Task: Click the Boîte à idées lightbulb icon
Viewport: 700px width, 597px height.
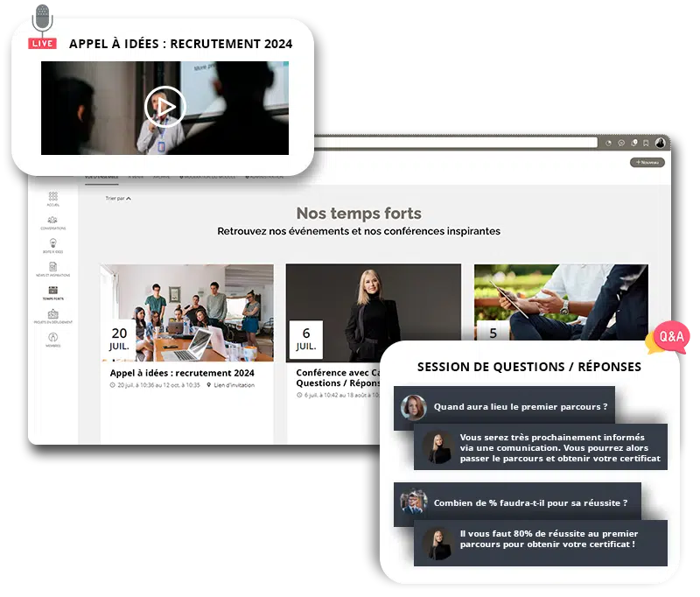Action: (53, 245)
